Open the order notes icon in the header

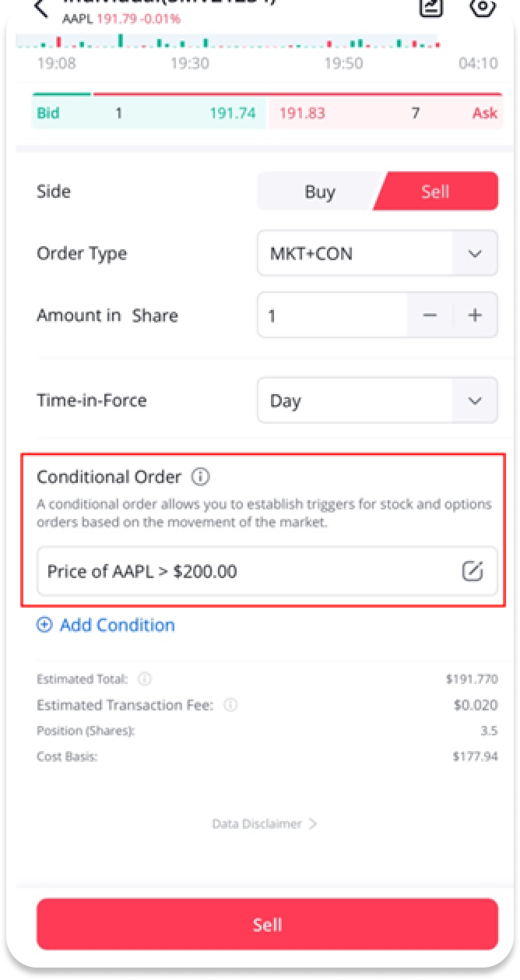click(430, 6)
